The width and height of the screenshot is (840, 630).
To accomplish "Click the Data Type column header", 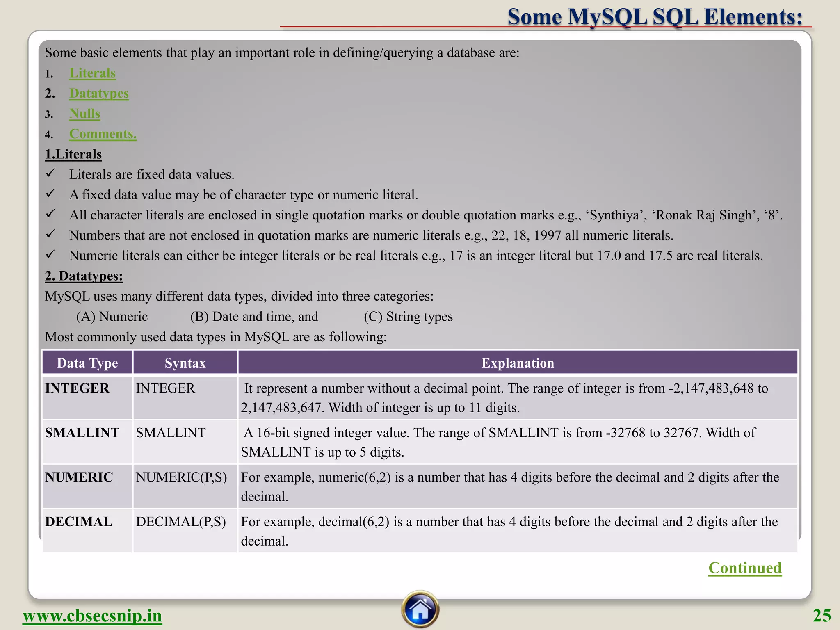I will (87, 363).
